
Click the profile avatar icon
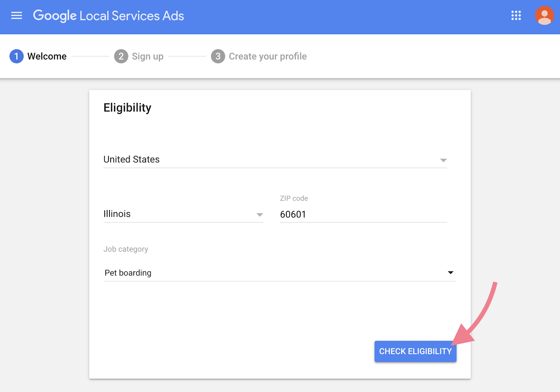(x=544, y=16)
